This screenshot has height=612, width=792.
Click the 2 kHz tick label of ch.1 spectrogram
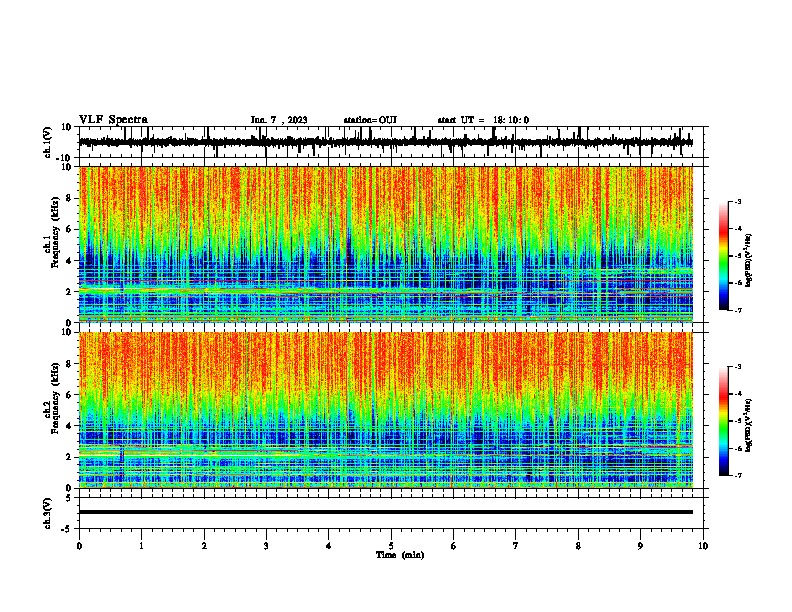tap(69, 292)
